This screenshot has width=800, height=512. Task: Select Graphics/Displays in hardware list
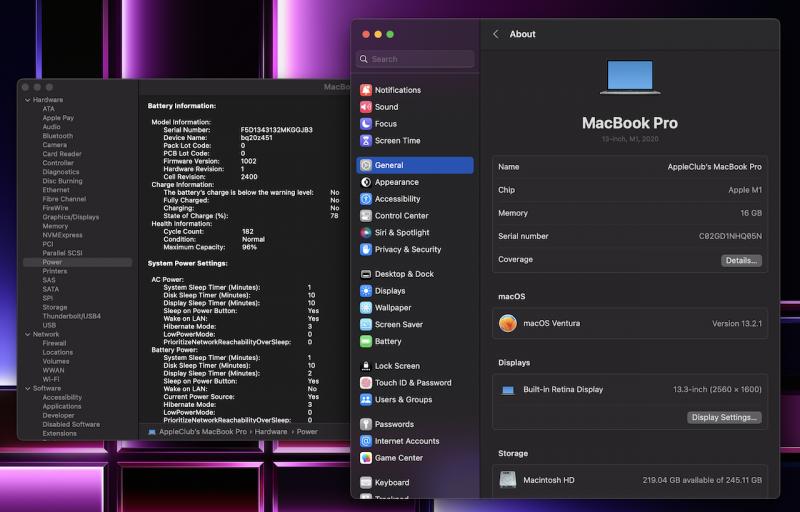[71, 217]
